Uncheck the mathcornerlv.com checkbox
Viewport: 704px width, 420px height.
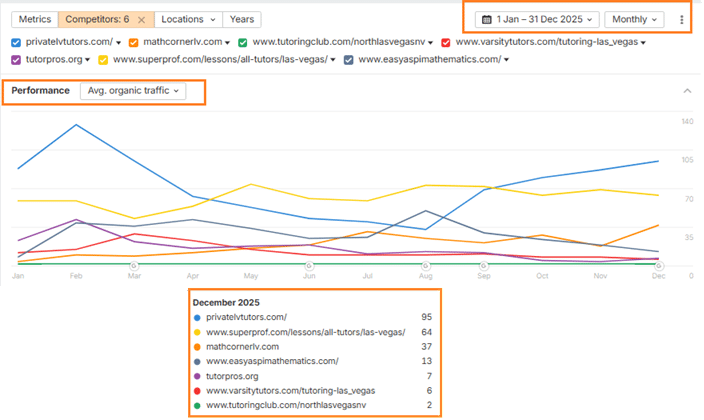[x=133, y=43]
